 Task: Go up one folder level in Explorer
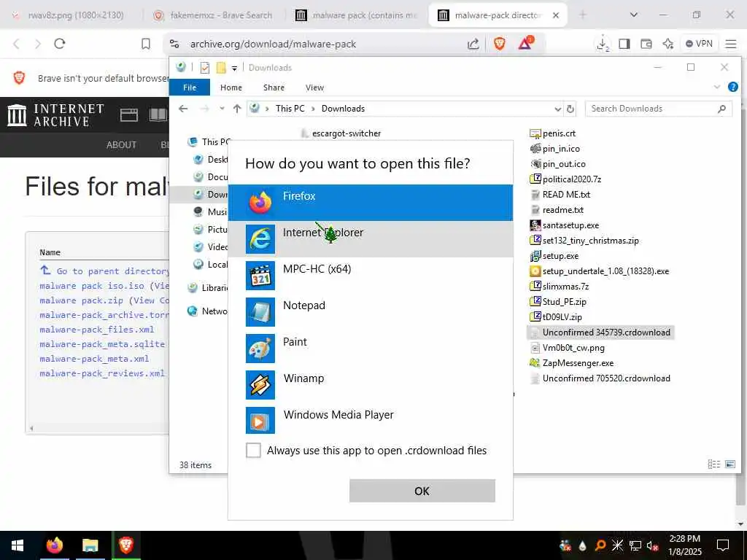tap(237, 109)
